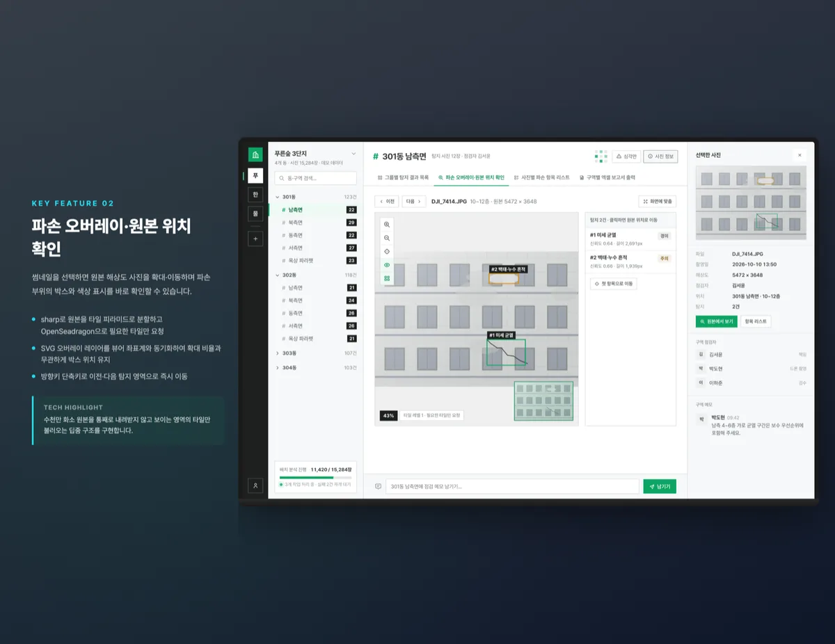Click the 첫 항목으로 이동 button
Screen dimensions: 835x644
(613, 284)
